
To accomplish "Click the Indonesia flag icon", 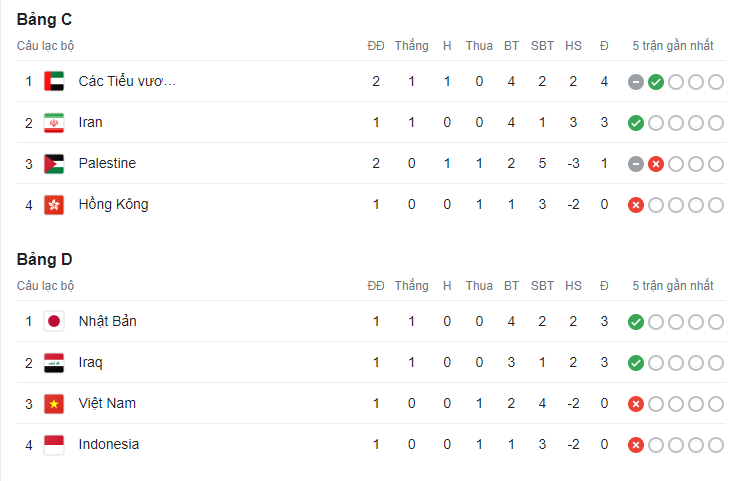I will (54, 445).
